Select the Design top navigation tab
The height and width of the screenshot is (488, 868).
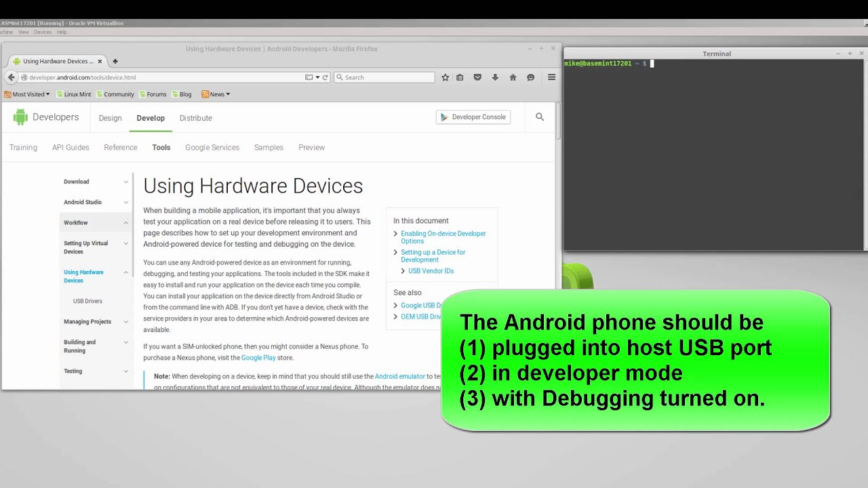[110, 118]
